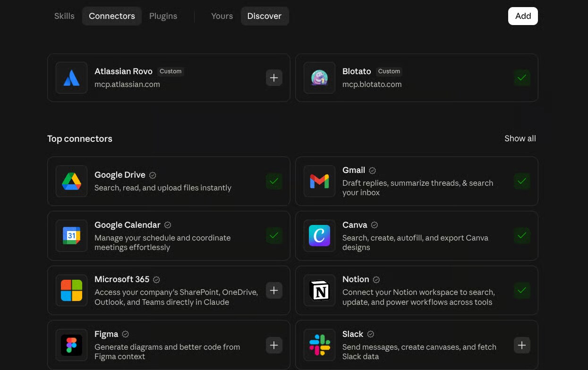Viewport: 588px width, 370px height.
Task: Toggle the Notion connected checkmark
Action: pyautogui.click(x=522, y=290)
